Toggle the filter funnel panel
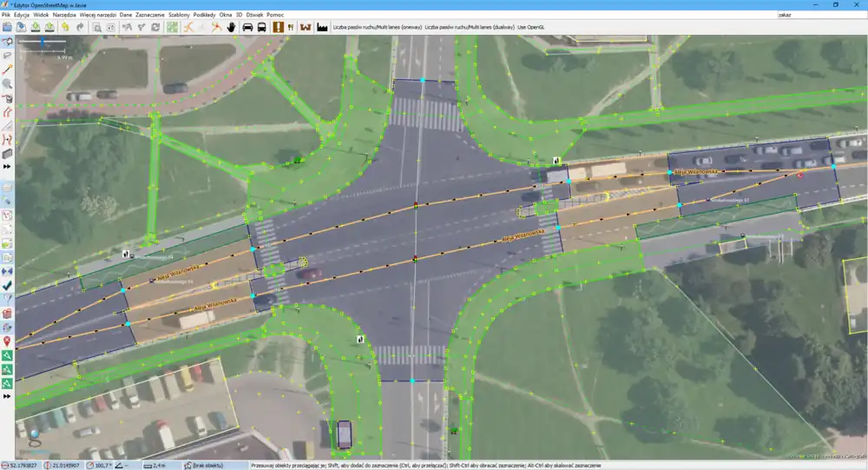This screenshot has width=868, height=470. [x=7, y=299]
